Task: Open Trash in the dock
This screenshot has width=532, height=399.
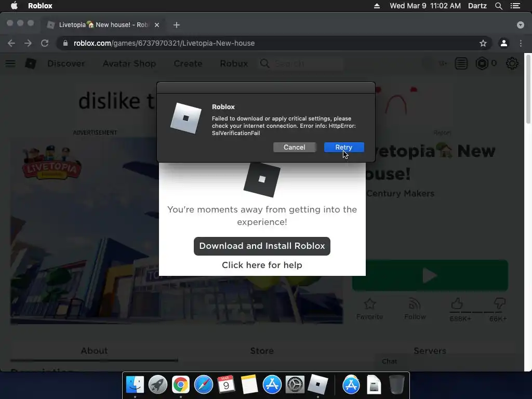Action: 396,385
